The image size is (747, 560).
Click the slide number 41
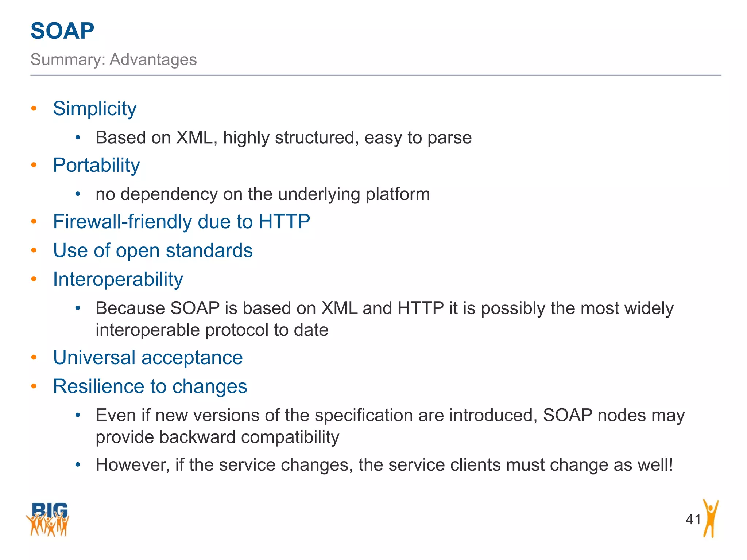[693, 519]
